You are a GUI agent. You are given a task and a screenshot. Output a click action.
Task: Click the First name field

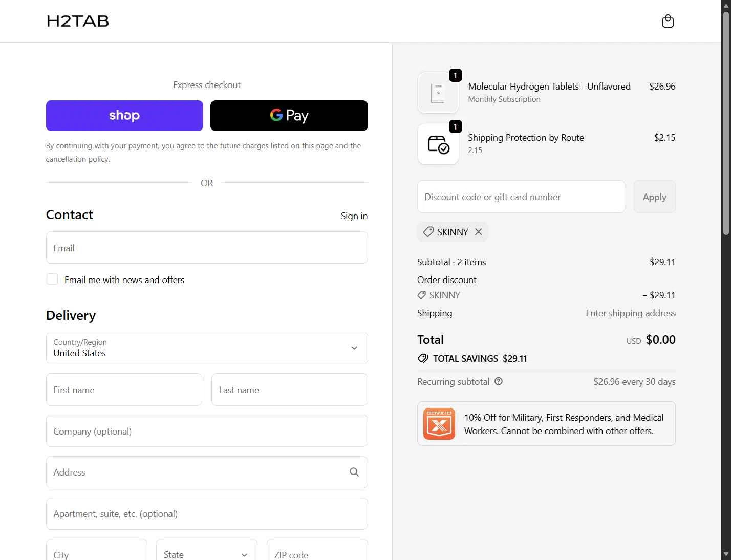pyautogui.click(x=124, y=390)
